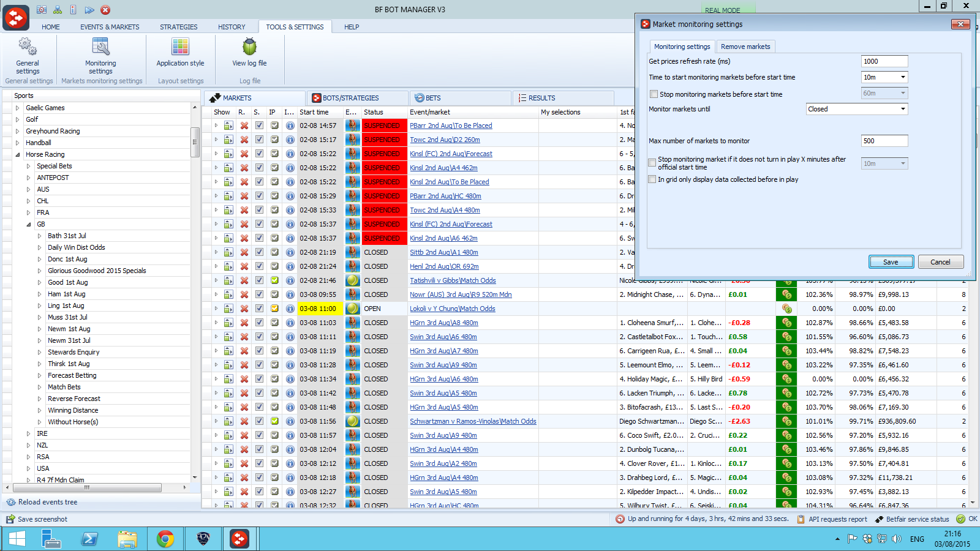Click tennis ball icon for Schwartzman v Ramos-Vinolas

(352, 421)
